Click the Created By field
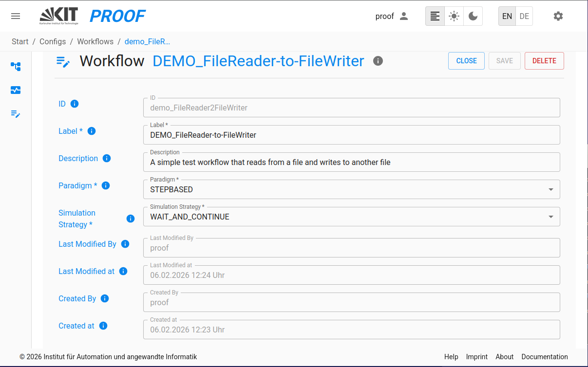Image resolution: width=588 pixels, height=367 pixels. pos(352,302)
